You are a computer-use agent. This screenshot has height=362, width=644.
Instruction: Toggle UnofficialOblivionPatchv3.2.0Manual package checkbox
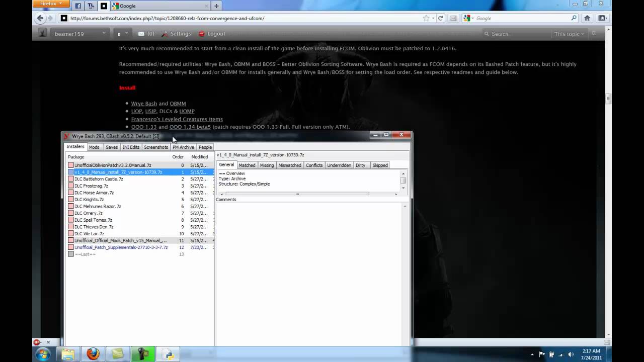[x=71, y=165]
